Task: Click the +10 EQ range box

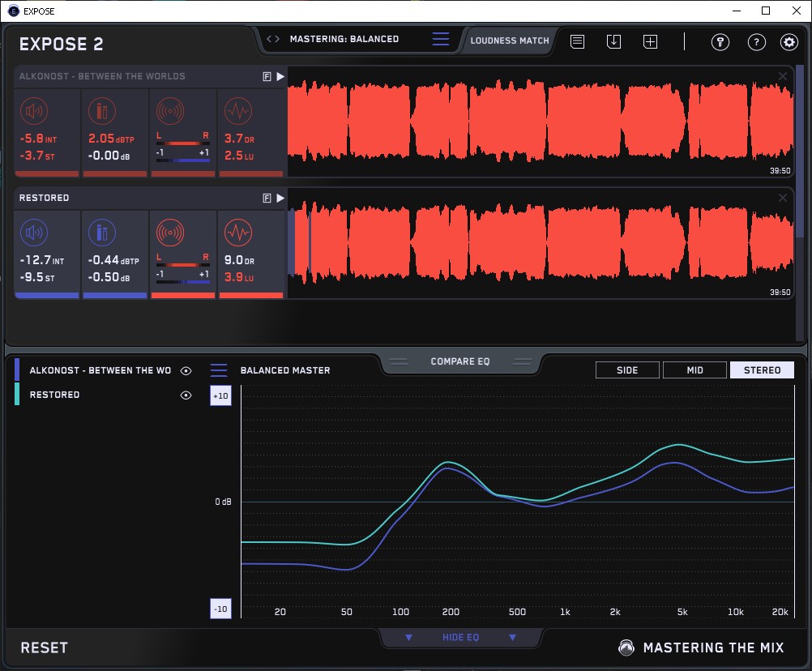Action: pyautogui.click(x=220, y=395)
